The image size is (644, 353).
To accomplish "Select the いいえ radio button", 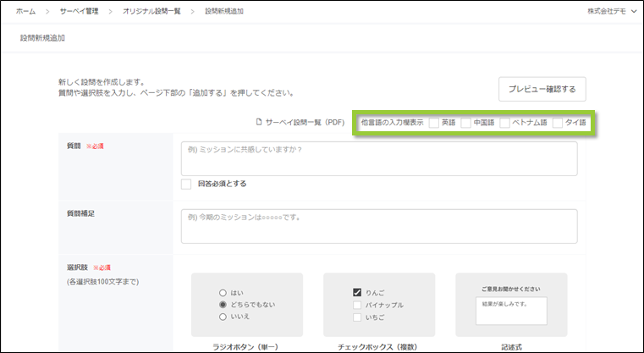I will click(223, 317).
